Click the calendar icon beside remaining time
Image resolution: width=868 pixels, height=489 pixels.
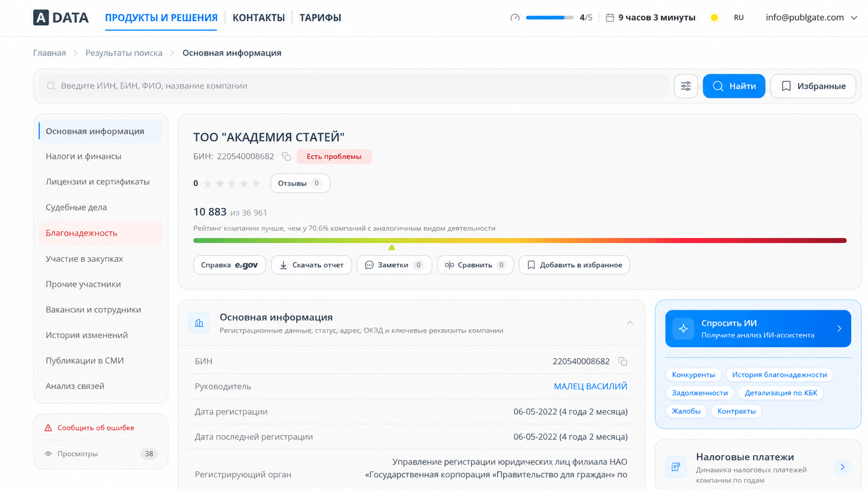pyautogui.click(x=610, y=18)
